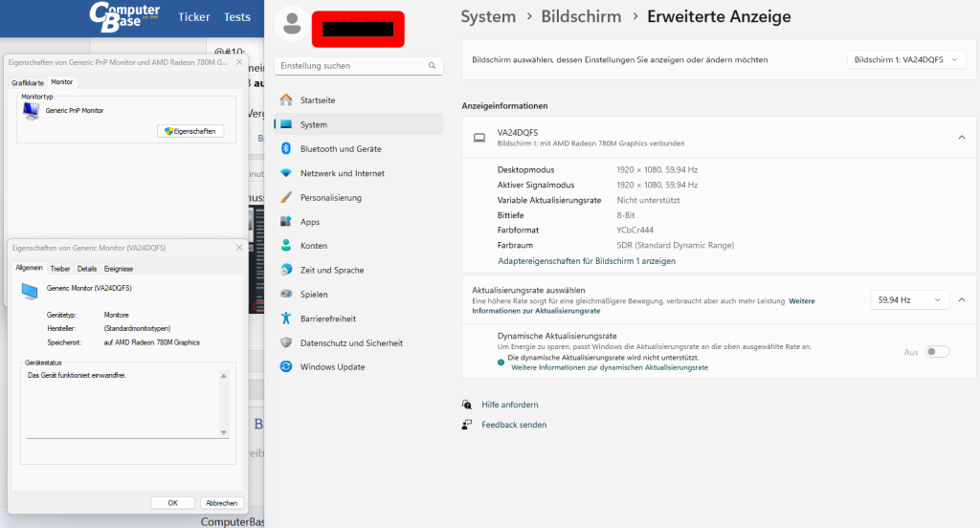Click the Konten person icon
Image resolution: width=980 pixels, height=528 pixels.
pos(286,246)
